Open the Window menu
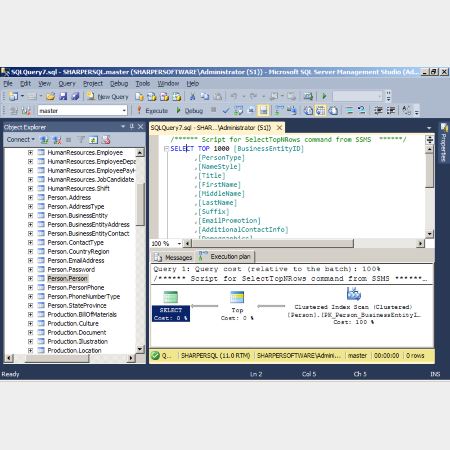 click(x=168, y=84)
